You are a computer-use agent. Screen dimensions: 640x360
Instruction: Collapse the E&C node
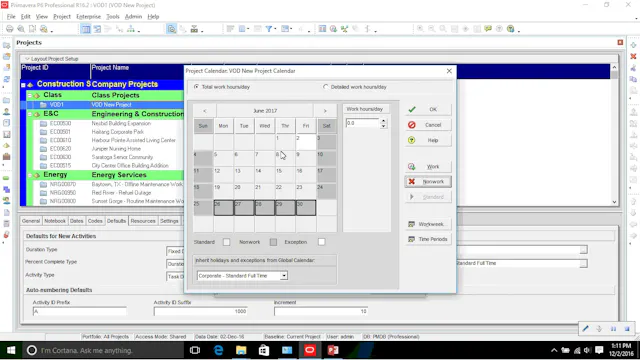pyautogui.click(x=30, y=114)
